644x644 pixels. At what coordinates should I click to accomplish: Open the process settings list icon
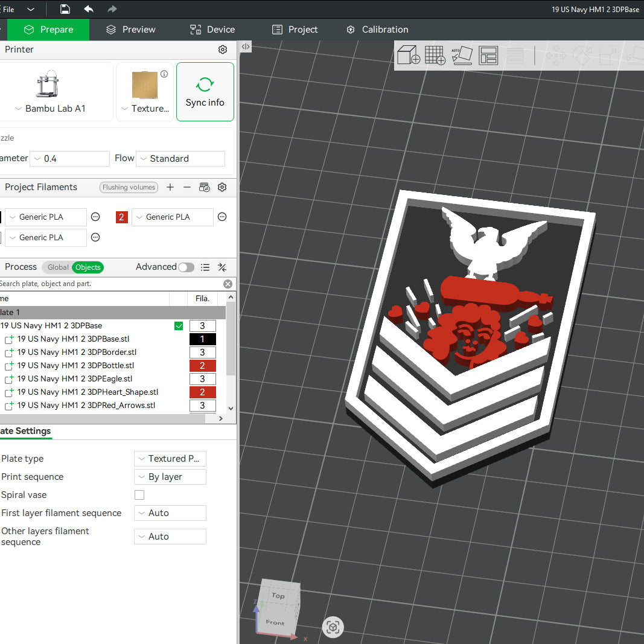(205, 267)
